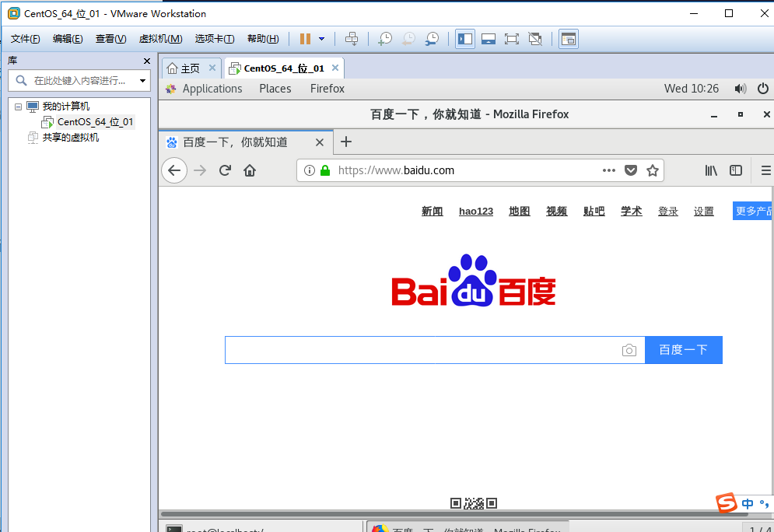Collapse the 我的计算机 tree node
Screen dimensions: 774x532
18,107
